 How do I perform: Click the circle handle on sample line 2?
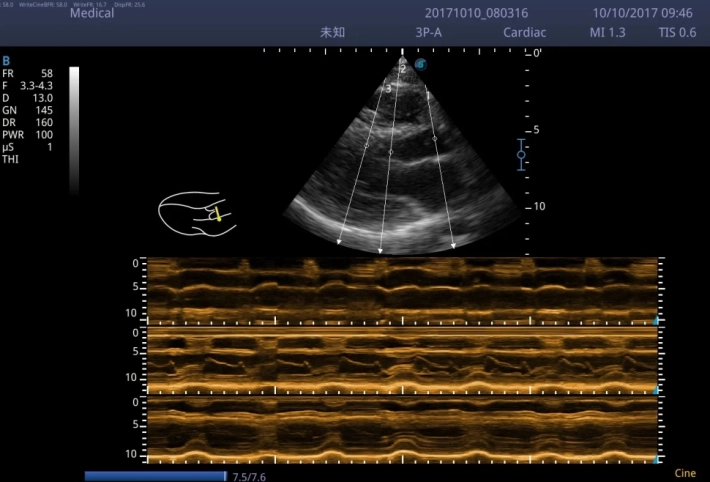(391, 152)
